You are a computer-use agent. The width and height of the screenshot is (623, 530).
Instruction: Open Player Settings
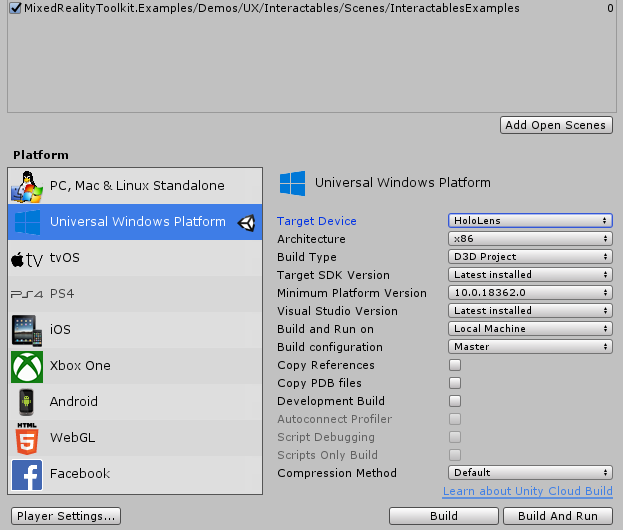pyautogui.click(x=66, y=516)
